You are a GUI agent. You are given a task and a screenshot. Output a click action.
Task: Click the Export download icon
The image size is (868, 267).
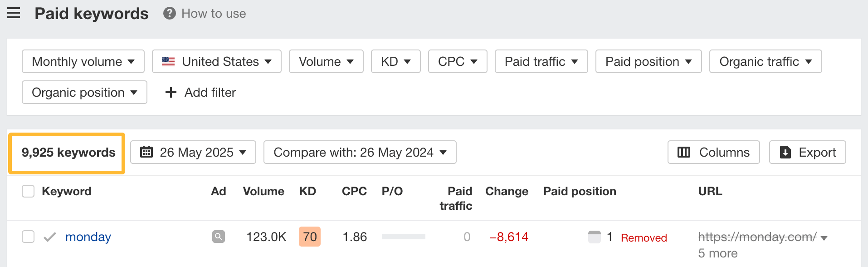click(x=785, y=152)
